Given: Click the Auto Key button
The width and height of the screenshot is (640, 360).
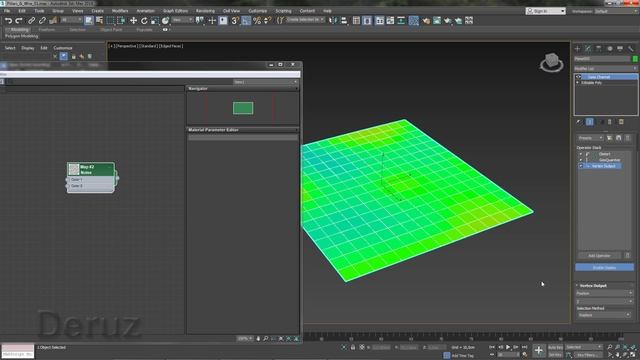Looking at the screenshot, I should click(x=555, y=347).
